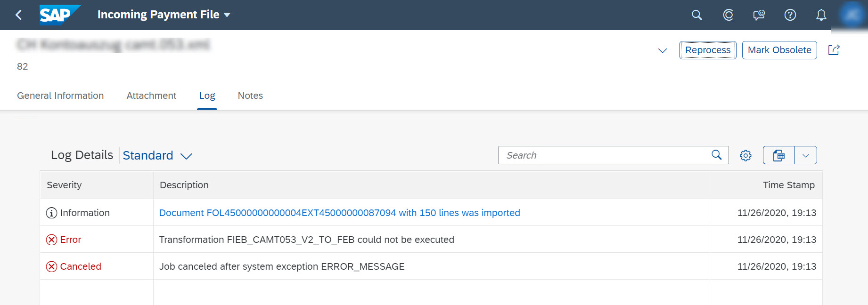The image size is (868, 305).
Task: Go back using the back arrow
Action: (19, 15)
